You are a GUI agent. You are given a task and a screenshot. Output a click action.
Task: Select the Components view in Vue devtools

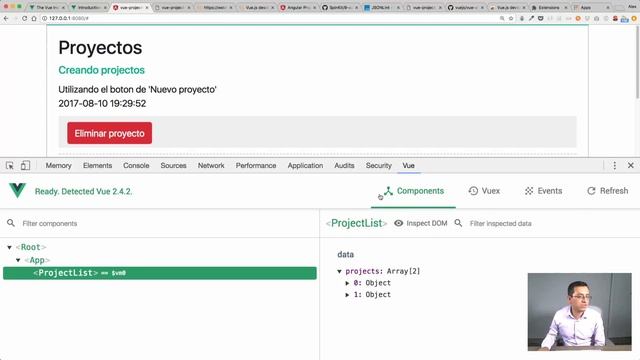413,191
